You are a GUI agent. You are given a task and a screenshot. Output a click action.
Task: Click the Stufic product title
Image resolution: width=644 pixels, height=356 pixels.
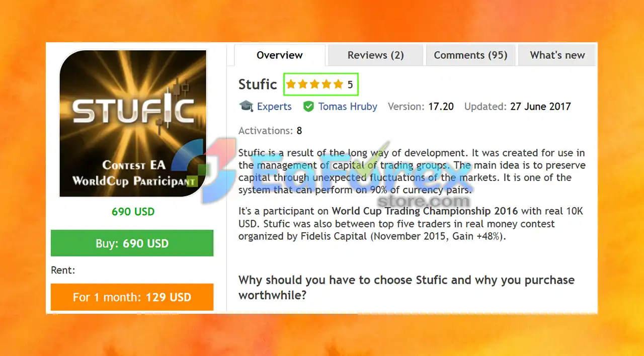[258, 84]
